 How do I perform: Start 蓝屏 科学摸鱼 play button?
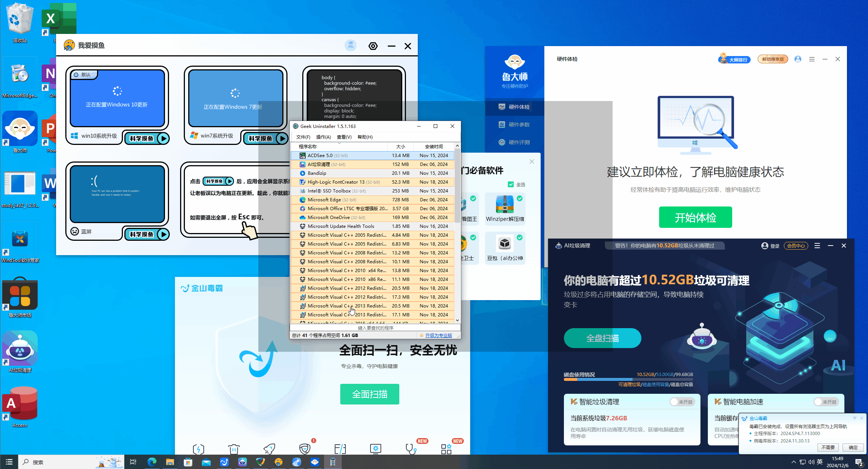click(x=147, y=234)
